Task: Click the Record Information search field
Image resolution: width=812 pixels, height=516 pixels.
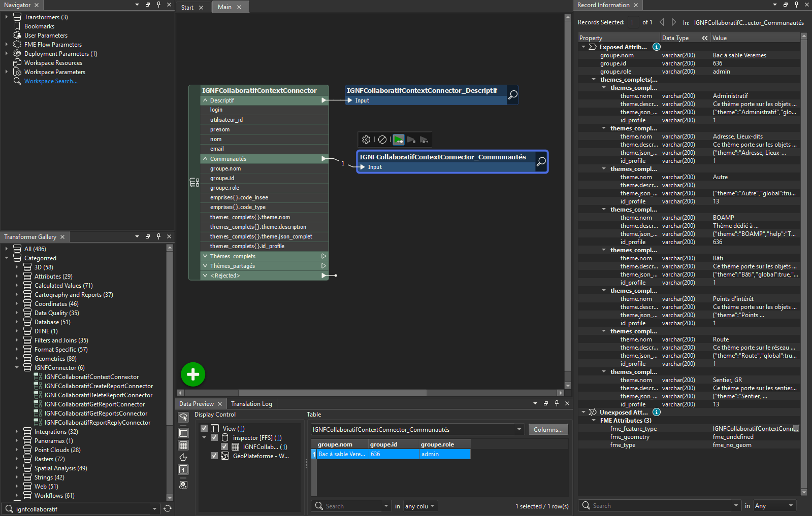Action: tap(660, 505)
